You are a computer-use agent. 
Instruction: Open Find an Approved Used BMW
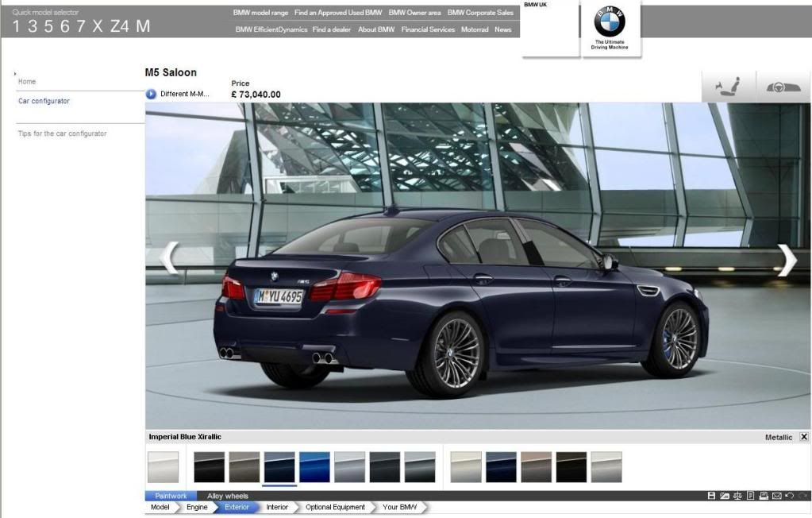338,13
